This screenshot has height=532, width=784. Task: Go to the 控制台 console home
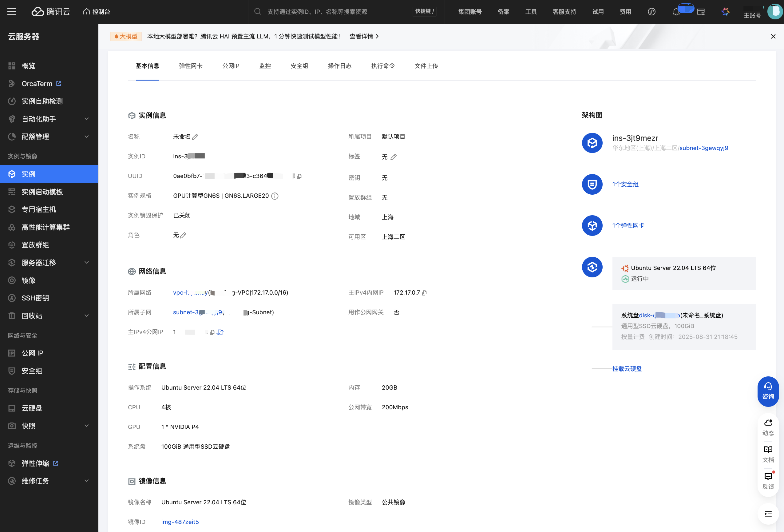[97, 12]
